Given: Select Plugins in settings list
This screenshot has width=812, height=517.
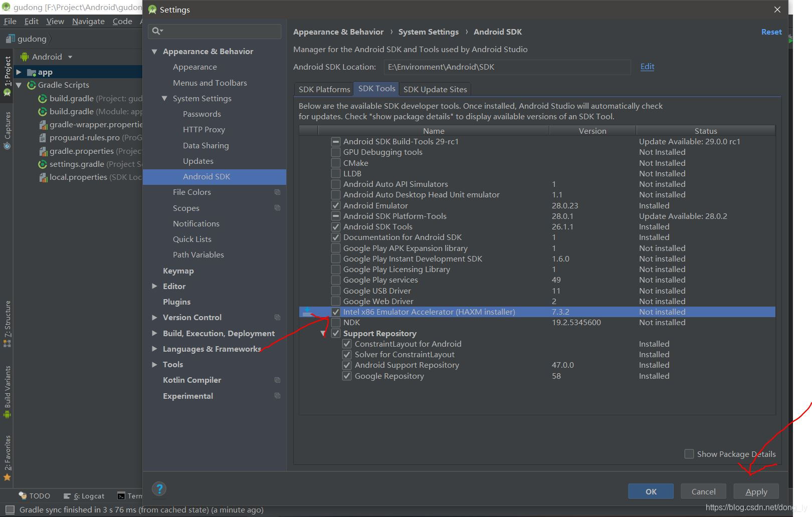Looking at the screenshot, I should 176,302.
